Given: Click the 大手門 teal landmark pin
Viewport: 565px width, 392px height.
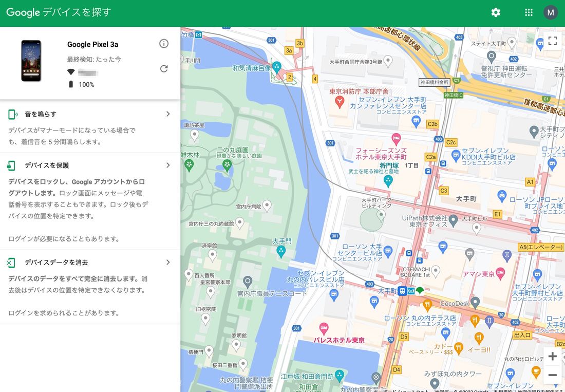Looking at the screenshot, I should point(281,251).
